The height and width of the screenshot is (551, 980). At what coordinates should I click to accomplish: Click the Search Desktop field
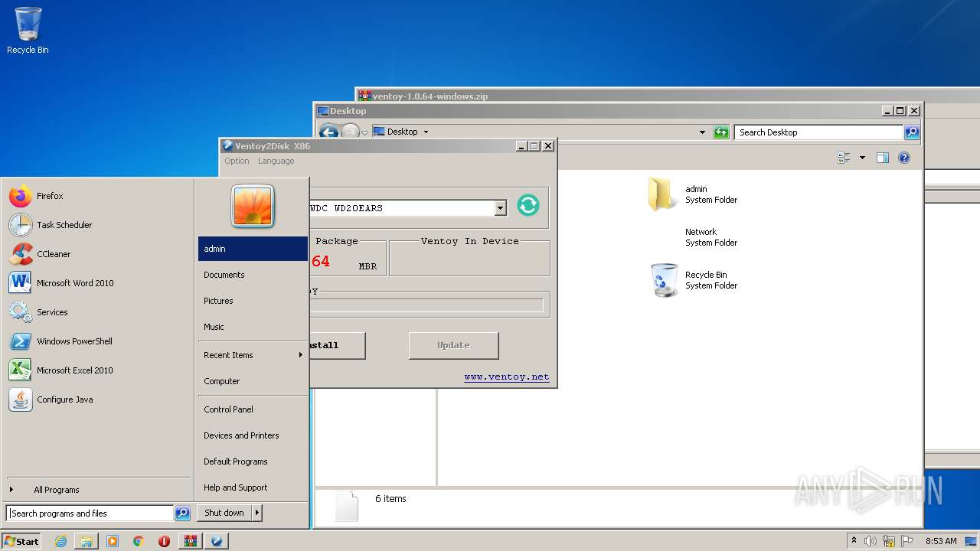coord(818,132)
